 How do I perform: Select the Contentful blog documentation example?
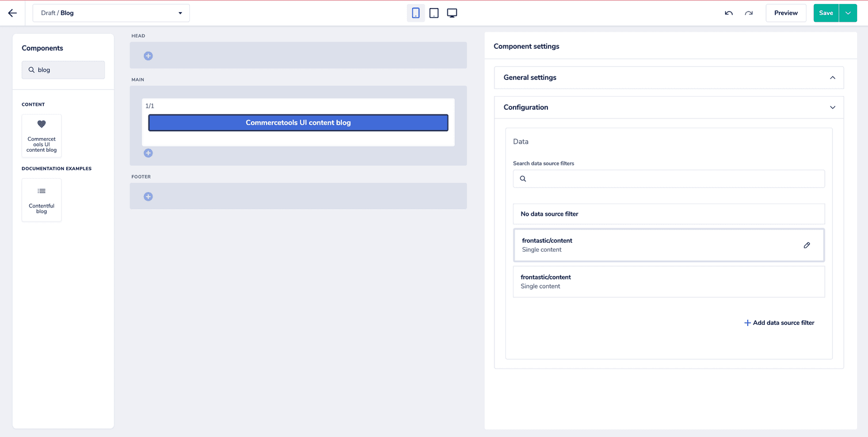click(x=41, y=200)
